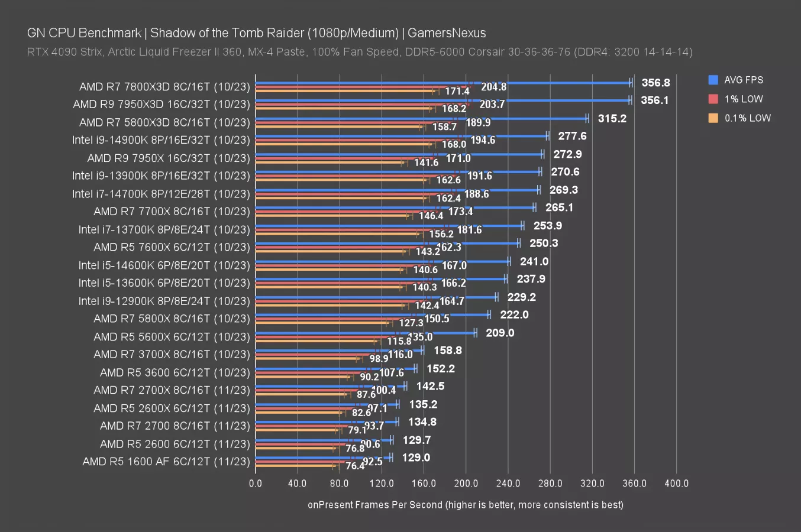Viewport: 801px width, 532px height.
Task: Select the AMD R7 7800X3D 8C/16T row label
Action: click(164, 87)
